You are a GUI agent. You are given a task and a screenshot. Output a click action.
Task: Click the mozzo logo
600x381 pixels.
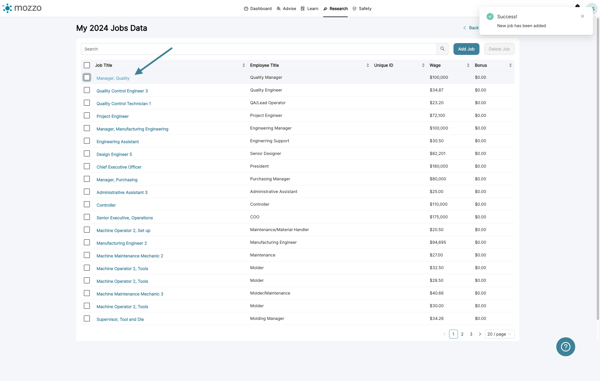tap(22, 8)
